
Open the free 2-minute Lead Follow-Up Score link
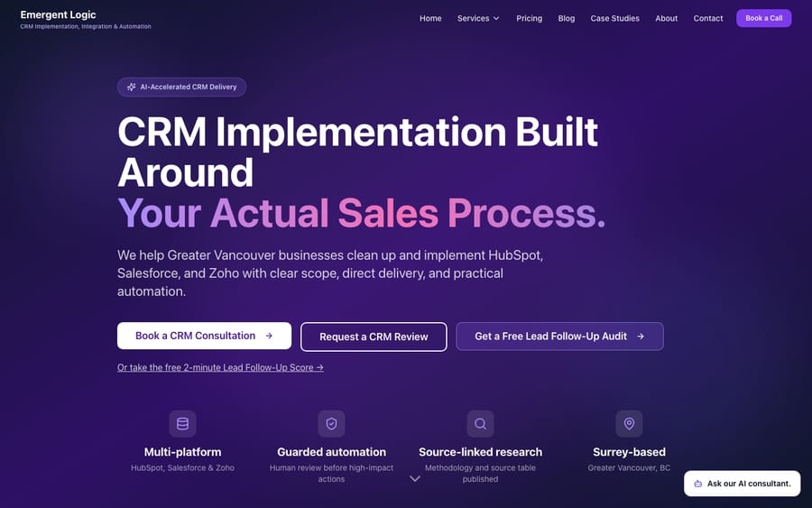pyautogui.click(x=220, y=367)
